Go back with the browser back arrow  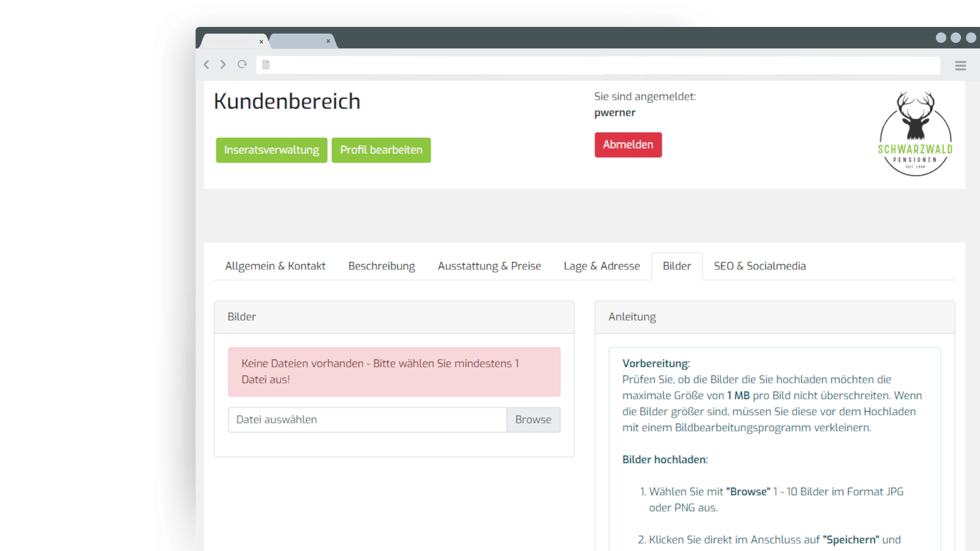coord(206,64)
